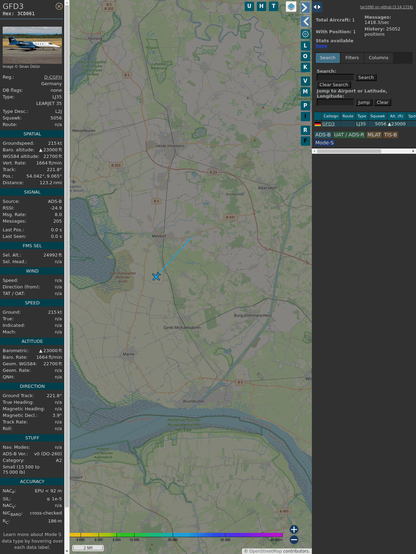Toggle the M map button
The height and width of the screenshot is (554, 416).
coord(305,92)
